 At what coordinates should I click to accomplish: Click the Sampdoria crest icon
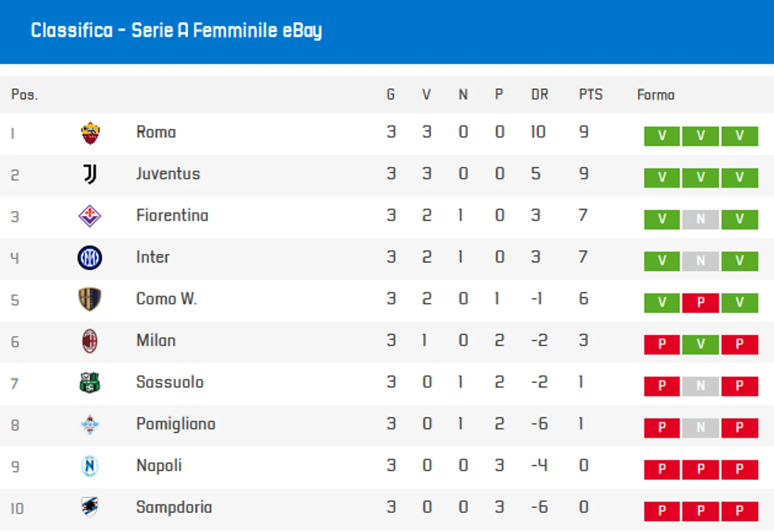click(x=90, y=507)
